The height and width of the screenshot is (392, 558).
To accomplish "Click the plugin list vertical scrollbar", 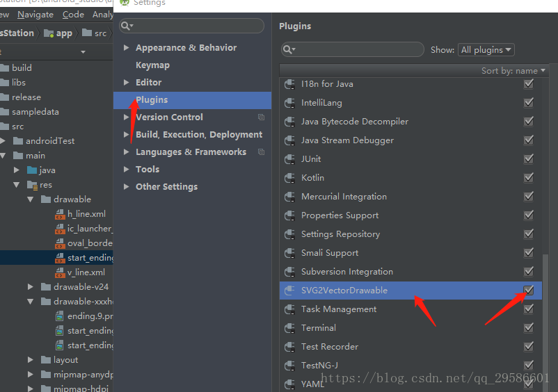I will pyautogui.click(x=545, y=322).
